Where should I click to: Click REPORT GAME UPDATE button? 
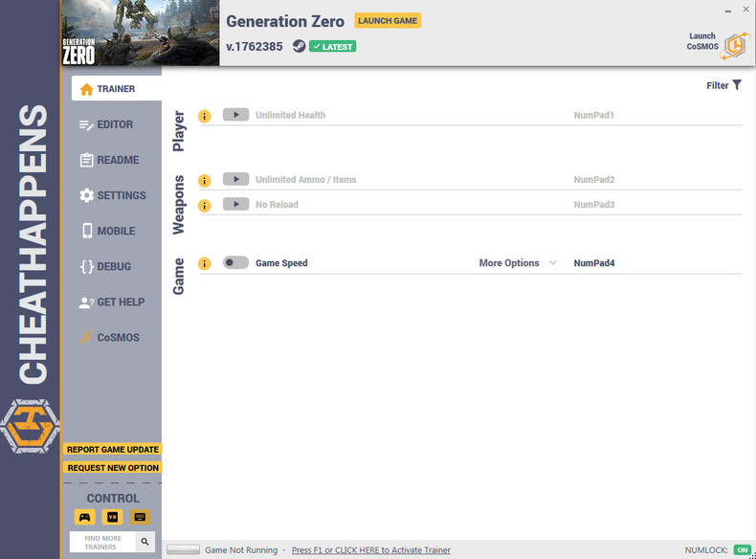tap(112, 449)
